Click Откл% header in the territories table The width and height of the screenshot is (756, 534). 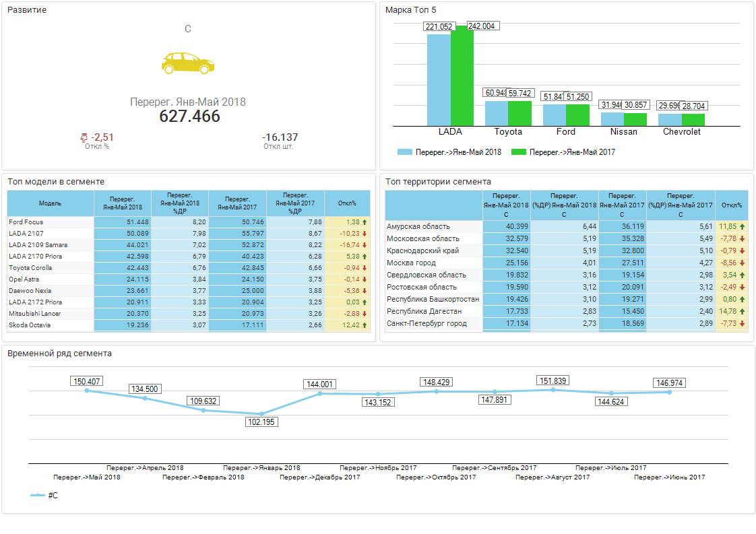pos(731,205)
